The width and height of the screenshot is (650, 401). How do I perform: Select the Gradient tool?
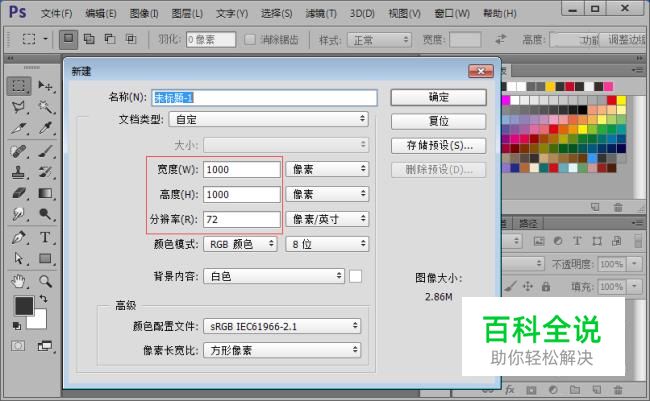tap(45, 193)
